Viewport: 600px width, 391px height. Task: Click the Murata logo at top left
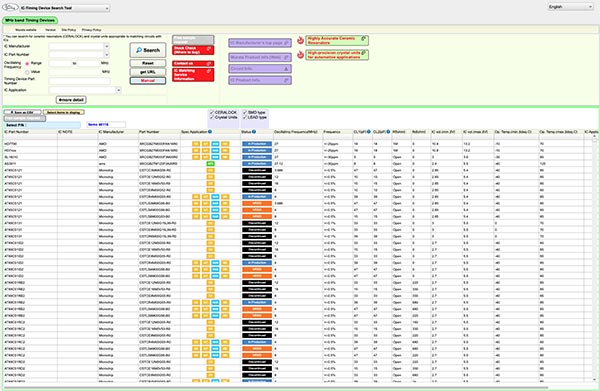pos(10,7)
